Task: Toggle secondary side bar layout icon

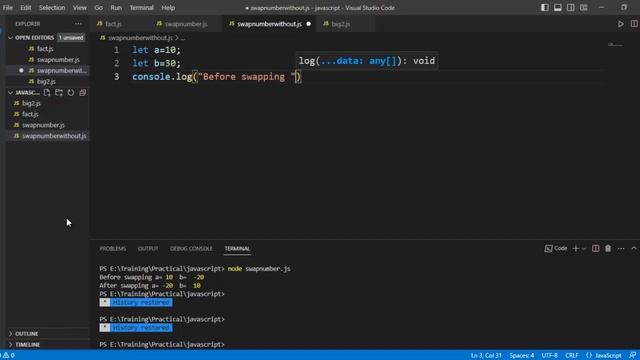Action: click(x=571, y=8)
